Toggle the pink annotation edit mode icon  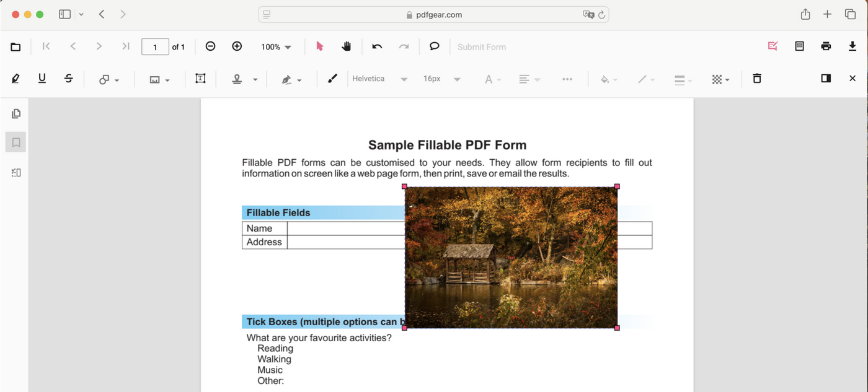(x=773, y=46)
